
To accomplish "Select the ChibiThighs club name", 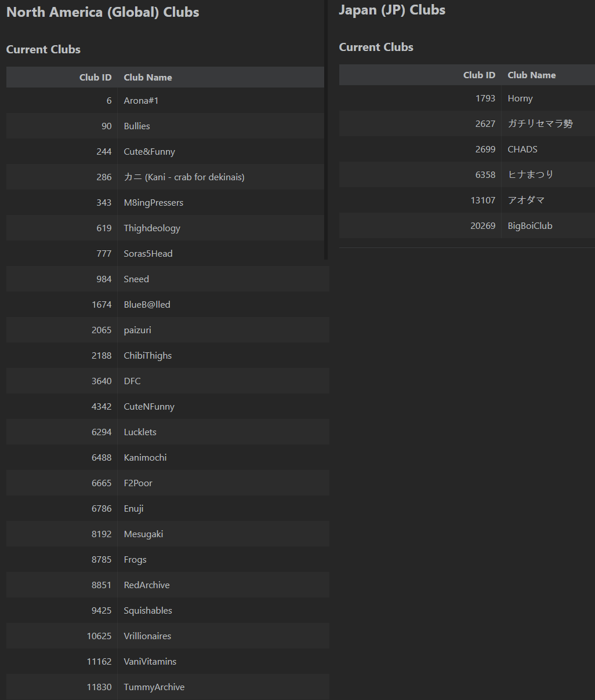I will pyautogui.click(x=147, y=355).
